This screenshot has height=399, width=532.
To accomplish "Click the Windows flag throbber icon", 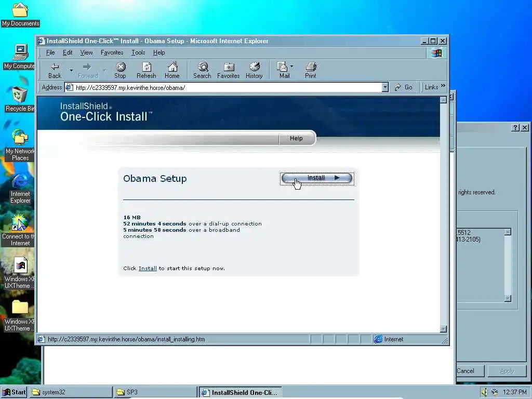I will pyautogui.click(x=436, y=53).
